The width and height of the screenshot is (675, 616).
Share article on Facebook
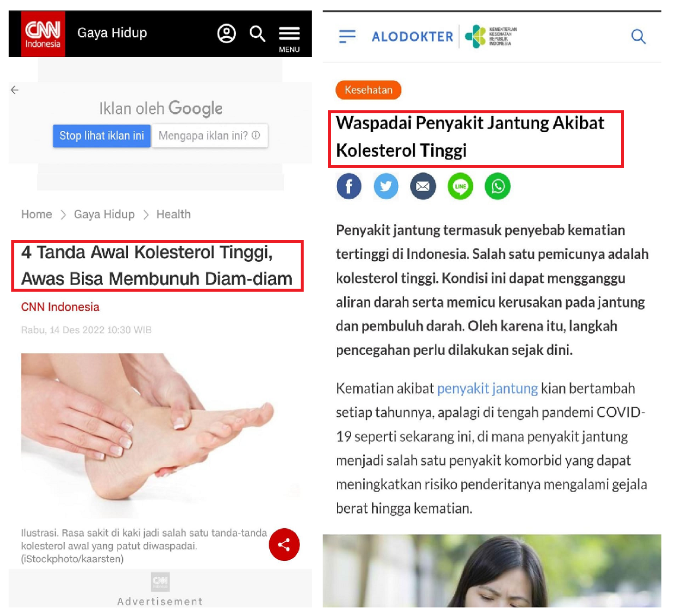(x=349, y=186)
